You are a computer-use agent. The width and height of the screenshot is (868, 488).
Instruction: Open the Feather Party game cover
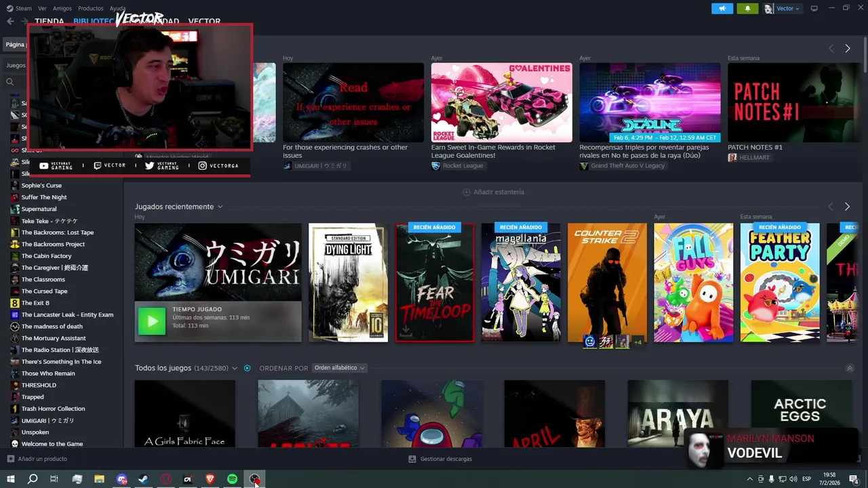pos(780,283)
